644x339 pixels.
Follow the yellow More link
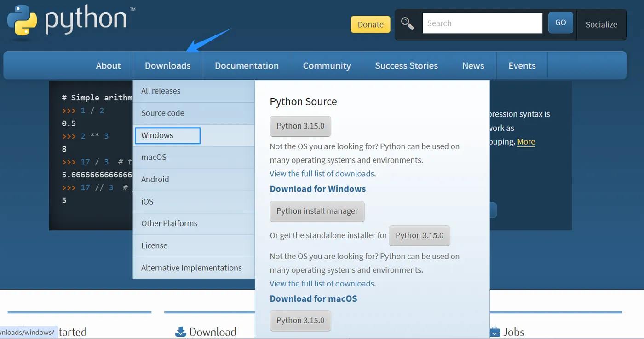(x=526, y=142)
